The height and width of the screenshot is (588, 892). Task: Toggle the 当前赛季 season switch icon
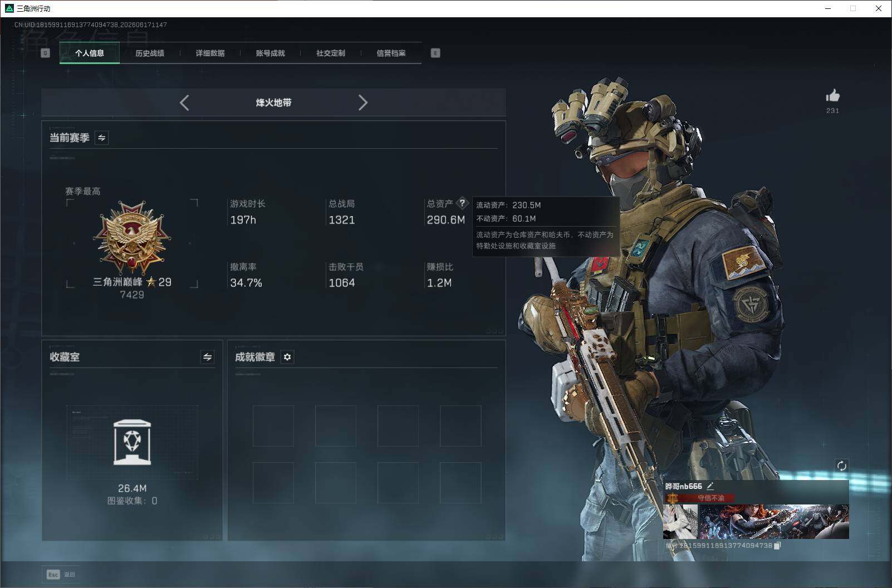click(x=102, y=138)
